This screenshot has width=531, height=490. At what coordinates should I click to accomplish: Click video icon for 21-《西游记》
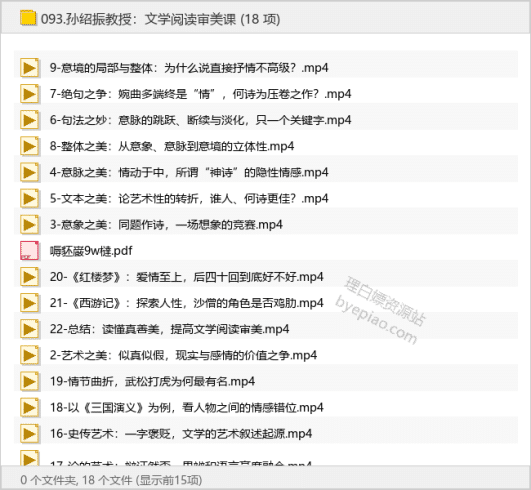point(29,303)
